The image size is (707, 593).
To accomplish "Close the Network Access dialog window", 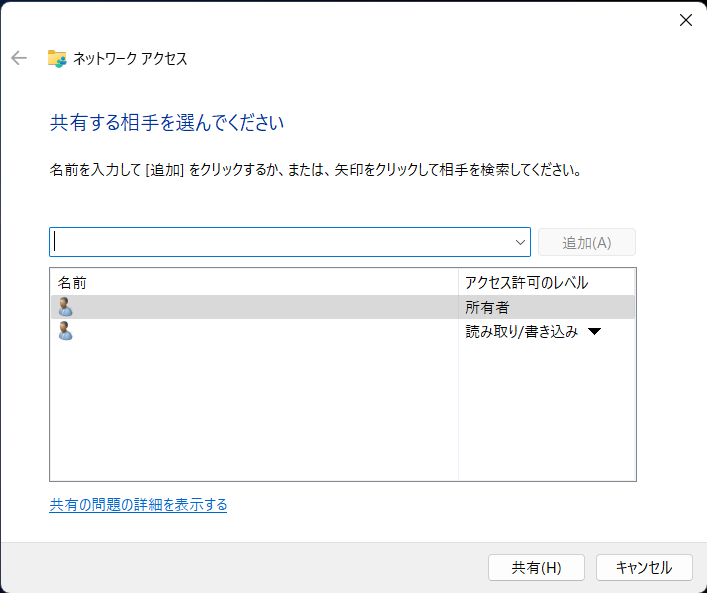I will tap(685, 20).
